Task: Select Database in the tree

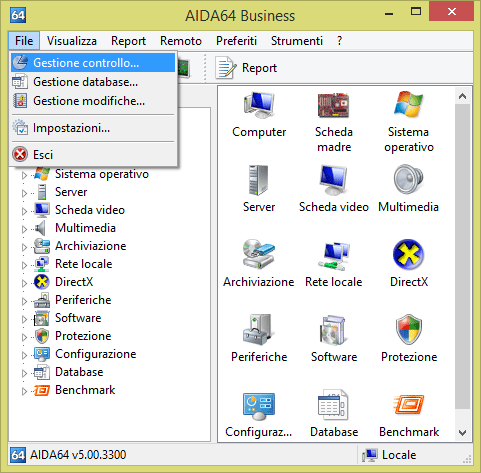Action: coord(79,372)
